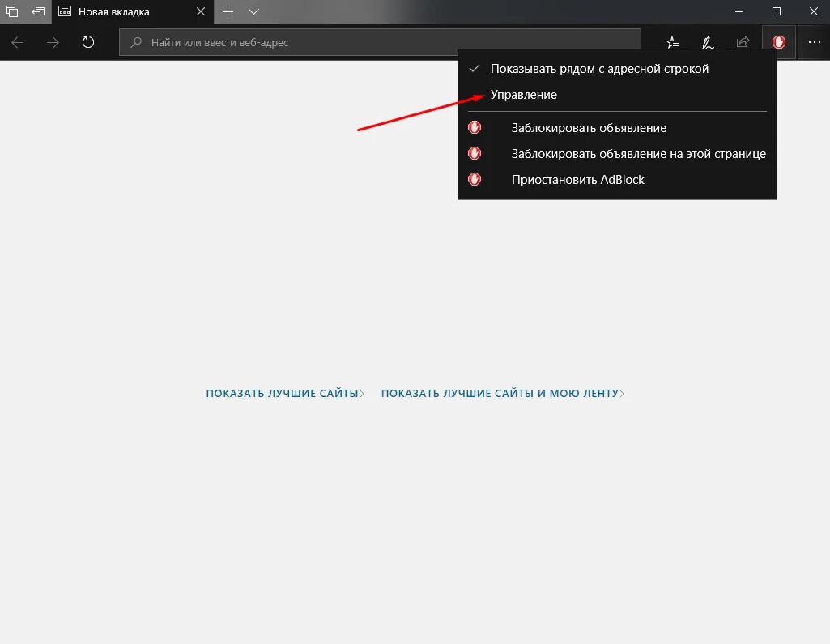
Task: Click the AdBlock toolbar icon
Action: (x=779, y=42)
